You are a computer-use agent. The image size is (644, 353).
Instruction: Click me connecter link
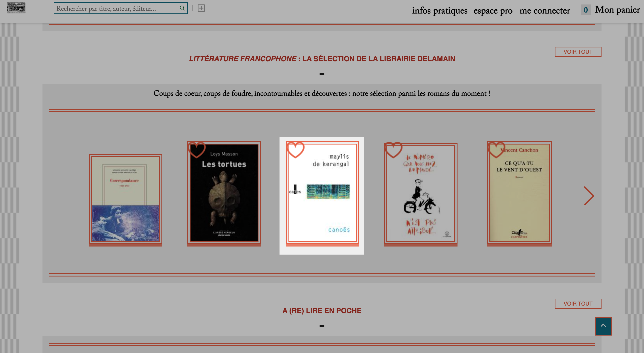click(x=544, y=10)
